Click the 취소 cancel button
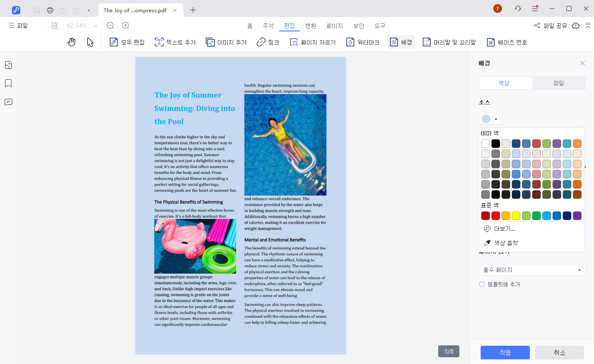594x364 pixels. click(x=559, y=353)
